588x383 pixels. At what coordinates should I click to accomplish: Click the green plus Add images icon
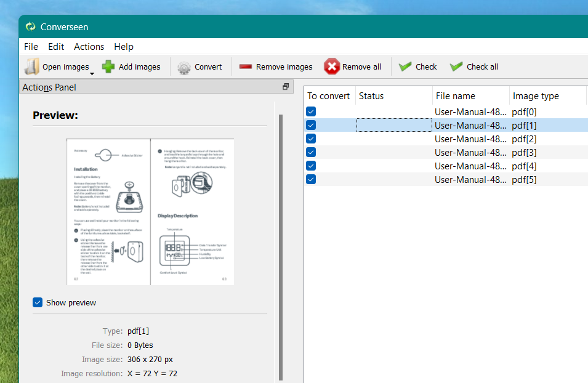point(108,67)
